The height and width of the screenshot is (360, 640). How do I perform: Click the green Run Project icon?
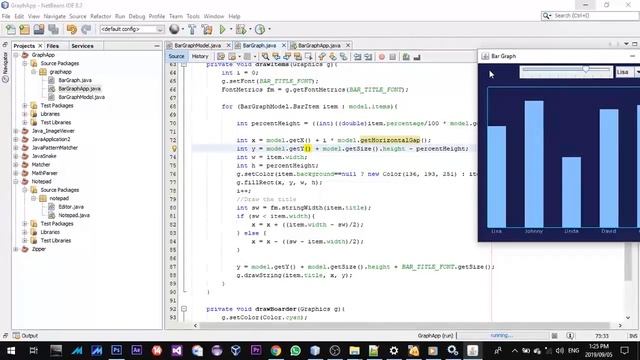(222, 29)
